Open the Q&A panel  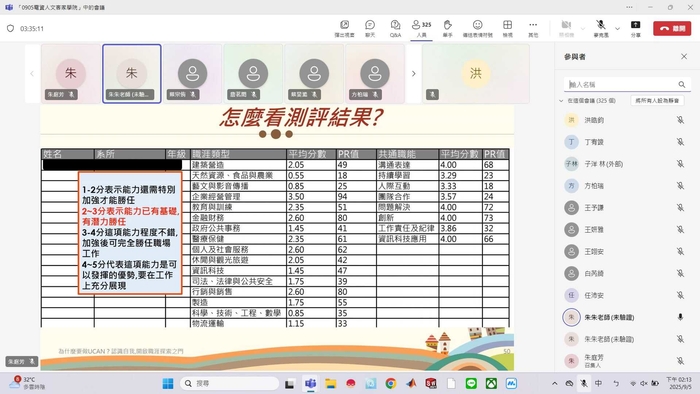(x=395, y=29)
